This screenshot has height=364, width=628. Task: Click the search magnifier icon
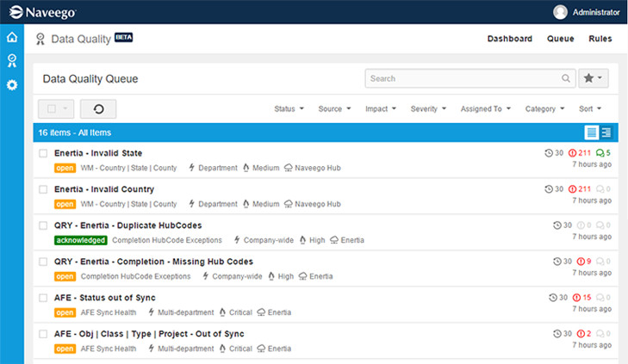(x=565, y=78)
